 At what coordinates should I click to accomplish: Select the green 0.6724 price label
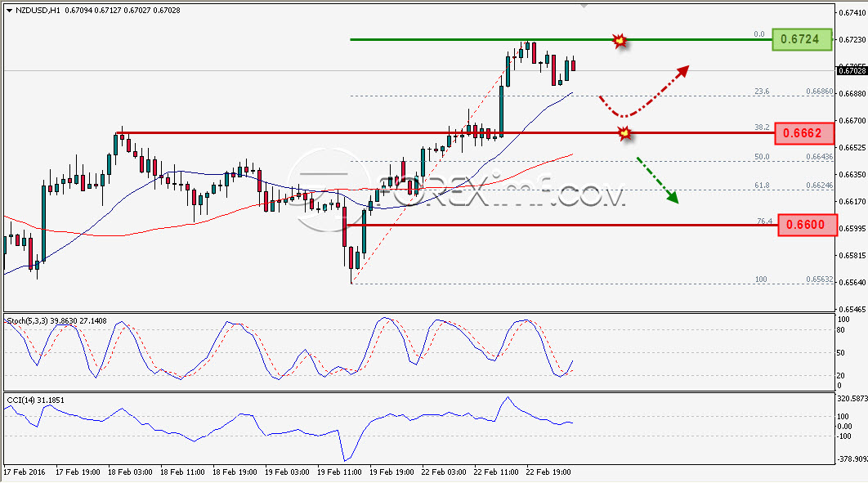click(x=802, y=39)
